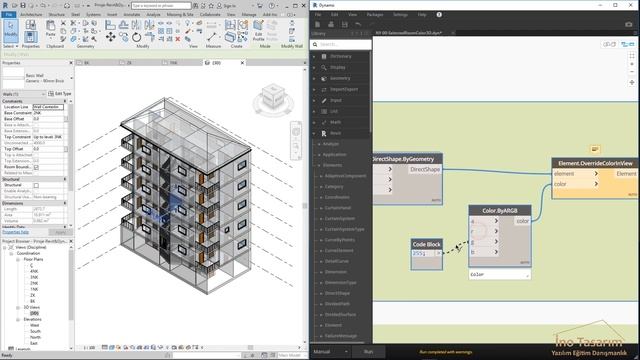Open Dynamo Packages menu
The height and width of the screenshot is (360, 640).
[x=375, y=14]
